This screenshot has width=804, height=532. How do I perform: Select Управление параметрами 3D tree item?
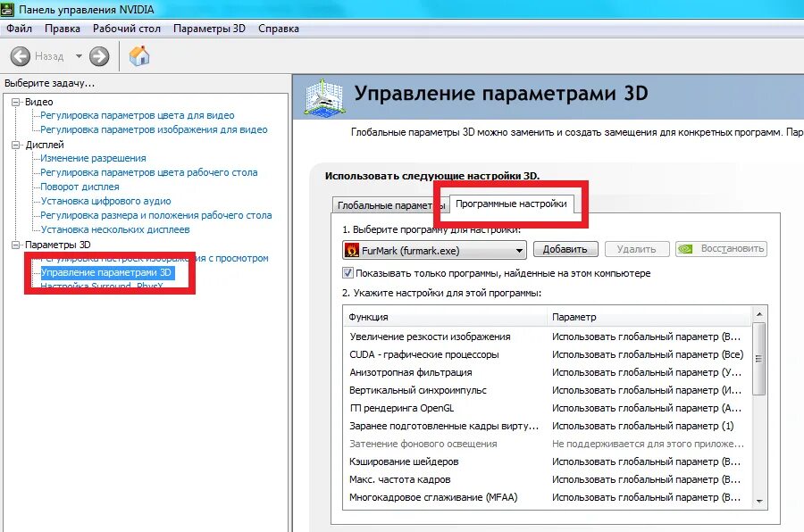pyautogui.click(x=106, y=272)
